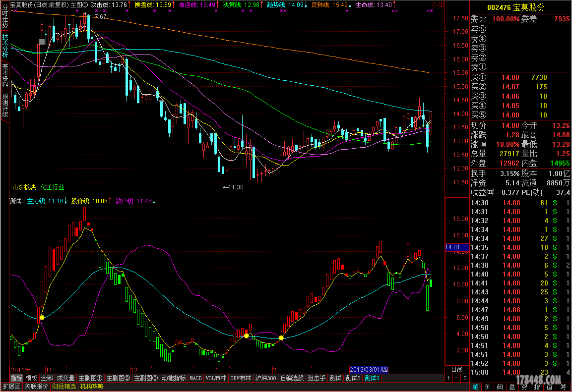Click the red diamond icon above the chart
Screen dimensions: 572x392
(434, 5)
